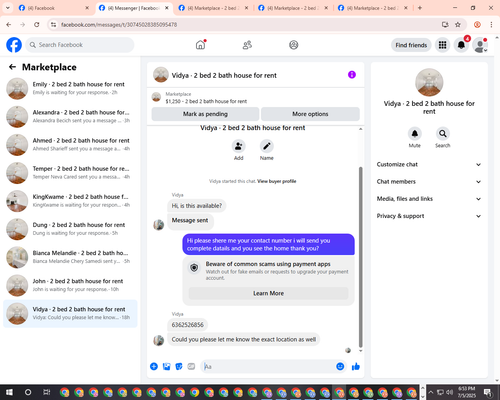Click the $1,250 listing title line
This screenshot has width=500, height=400.
pyautogui.click(x=206, y=101)
